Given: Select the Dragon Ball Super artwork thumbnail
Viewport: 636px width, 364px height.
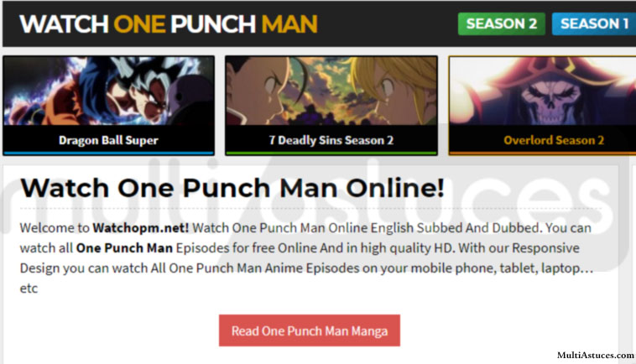Looking at the screenshot, I should pyautogui.click(x=109, y=91).
